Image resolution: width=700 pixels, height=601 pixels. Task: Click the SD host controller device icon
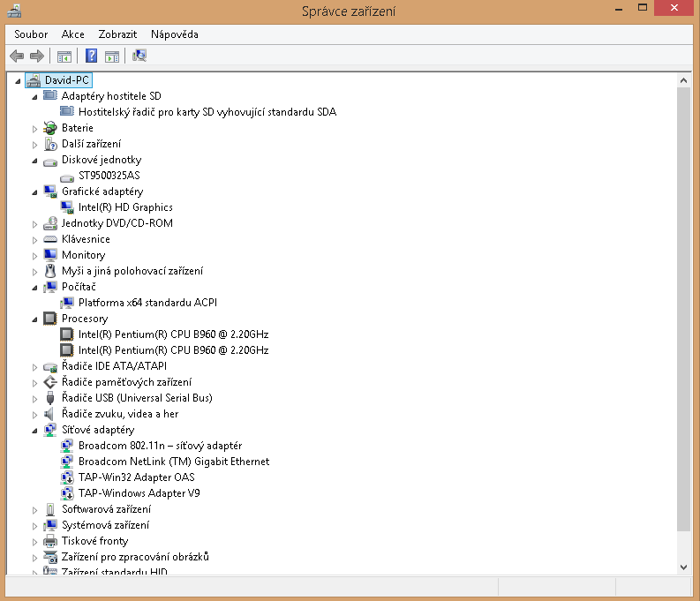tap(67, 111)
